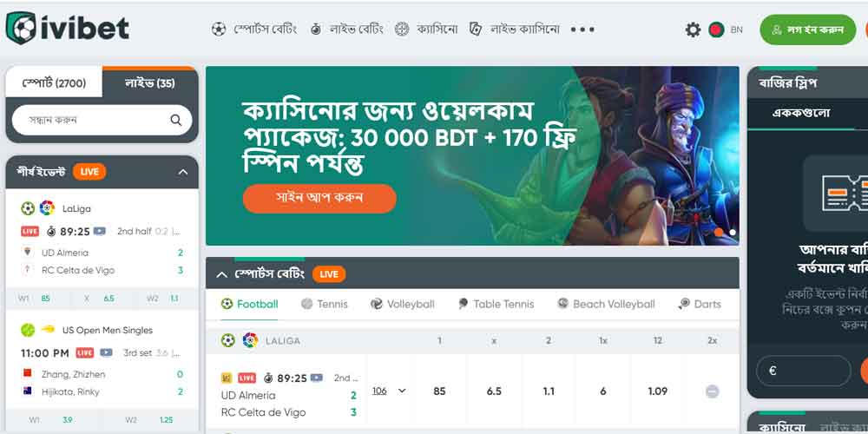Click the favorite star icon beside LIVE match row
Viewport: 868px width, 434px height.
point(227,378)
